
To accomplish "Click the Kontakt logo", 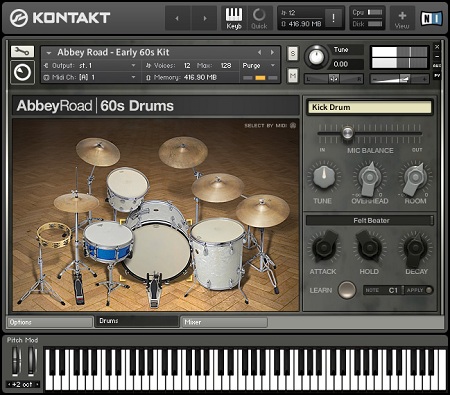I will [60, 18].
